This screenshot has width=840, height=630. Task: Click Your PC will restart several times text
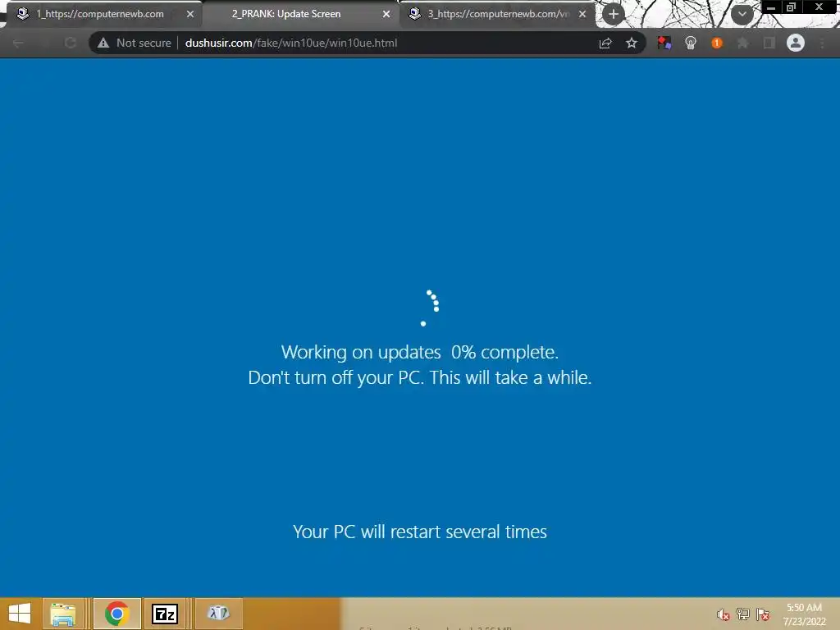[419, 532]
